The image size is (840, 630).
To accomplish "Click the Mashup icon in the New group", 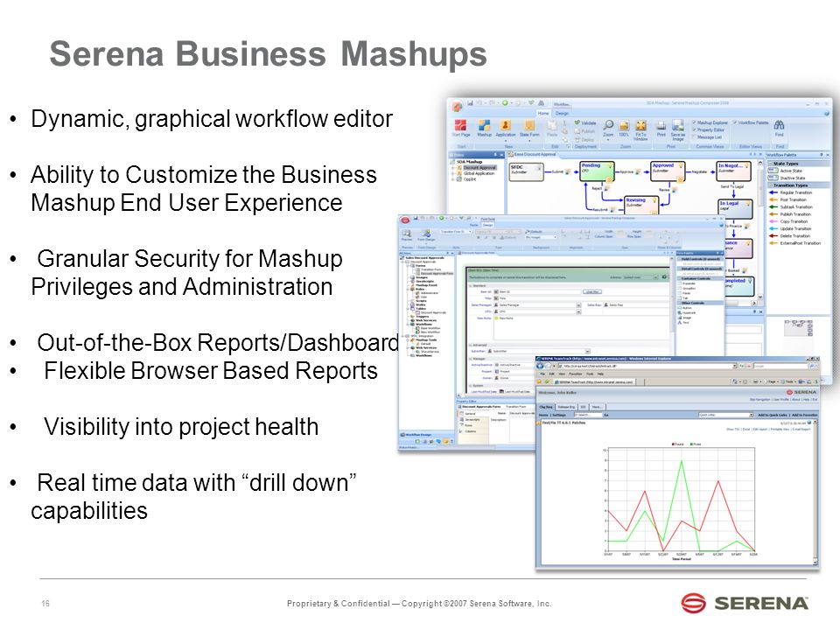I will click(x=484, y=125).
